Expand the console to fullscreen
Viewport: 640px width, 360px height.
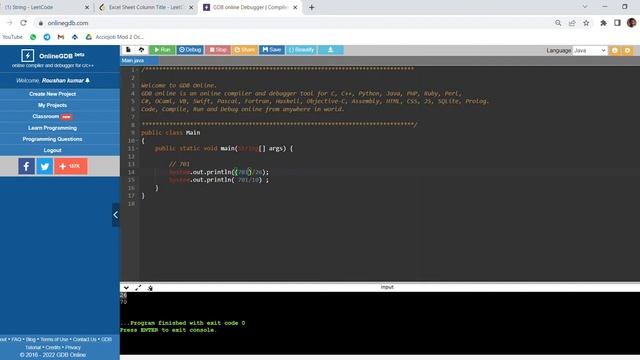click(x=138, y=288)
